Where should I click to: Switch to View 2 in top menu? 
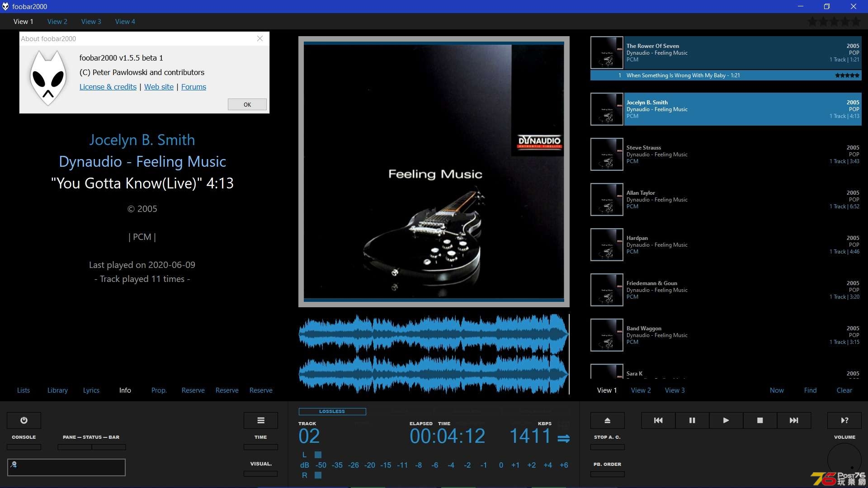(57, 21)
